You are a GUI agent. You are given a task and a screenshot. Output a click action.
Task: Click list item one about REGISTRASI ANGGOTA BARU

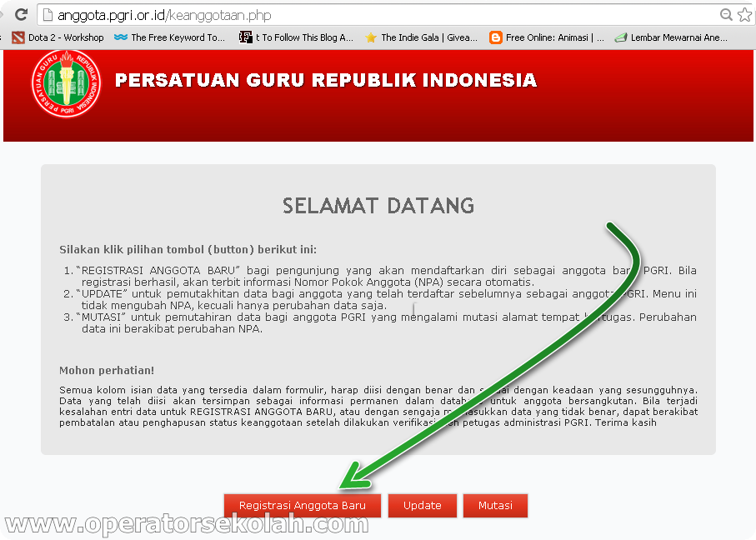(x=380, y=277)
